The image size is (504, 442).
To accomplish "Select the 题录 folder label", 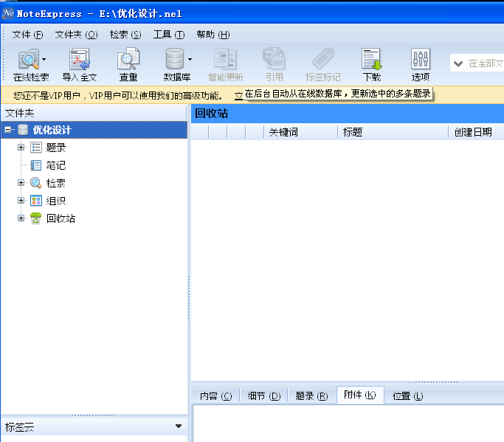I will (x=56, y=148).
